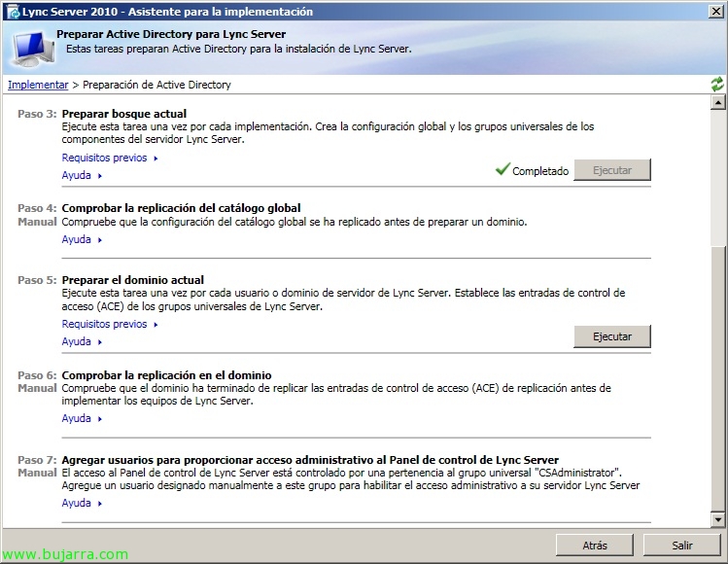Click the 'Manual' label under Paso 4
Image resolution: width=728 pixels, height=564 pixels.
(37, 222)
